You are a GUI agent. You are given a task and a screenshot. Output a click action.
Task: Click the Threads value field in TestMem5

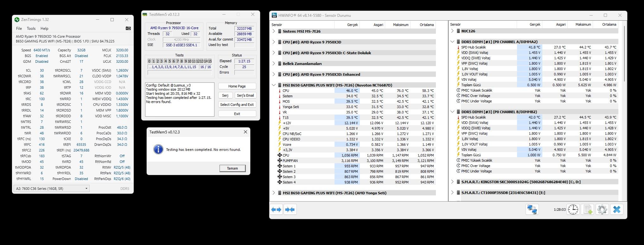167,34
